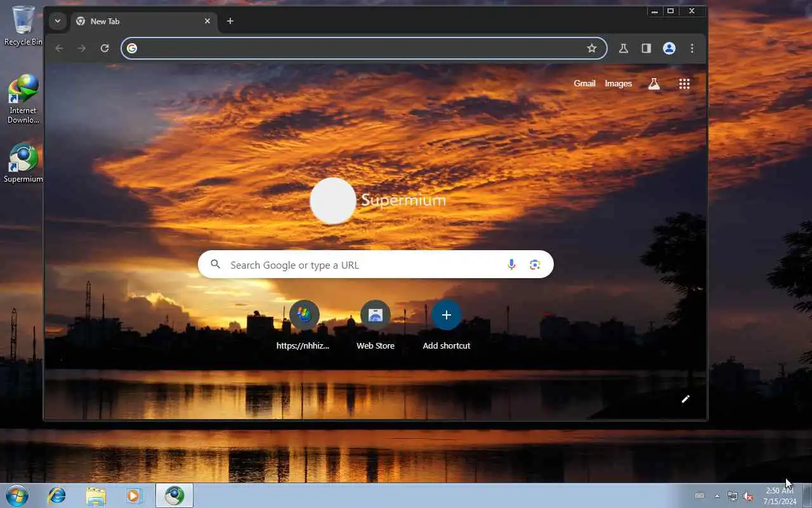Launch Windows Media Player from taskbar
812x508 pixels.
click(134, 495)
